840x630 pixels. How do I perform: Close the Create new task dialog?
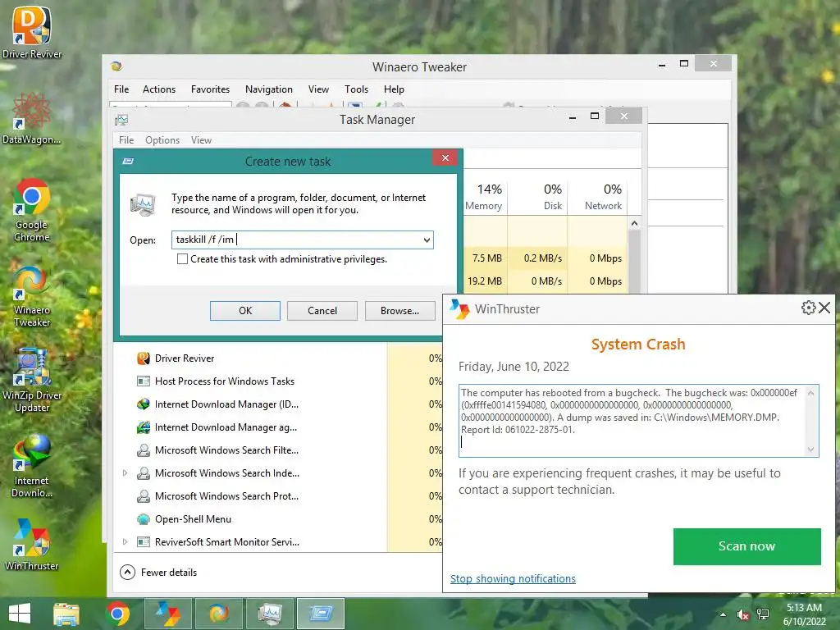tap(445, 158)
